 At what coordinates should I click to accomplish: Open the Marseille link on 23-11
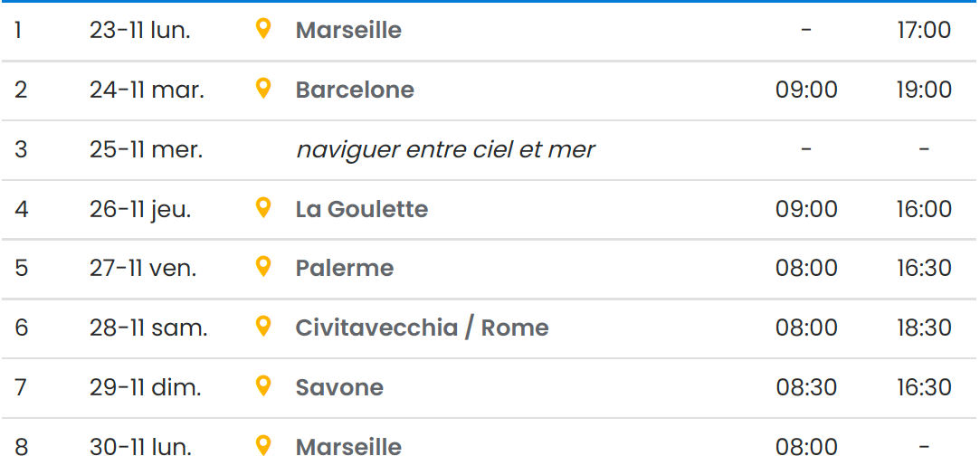(348, 30)
